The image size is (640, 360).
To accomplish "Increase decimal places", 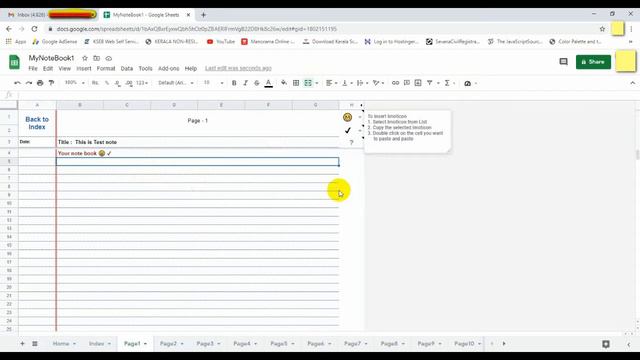I will pos(129,83).
